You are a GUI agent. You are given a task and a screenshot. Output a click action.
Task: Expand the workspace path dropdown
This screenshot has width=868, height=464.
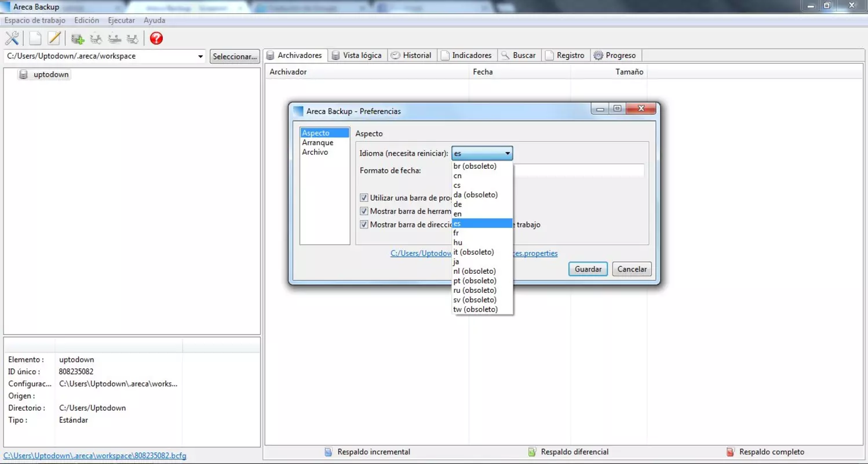pos(200,57)
